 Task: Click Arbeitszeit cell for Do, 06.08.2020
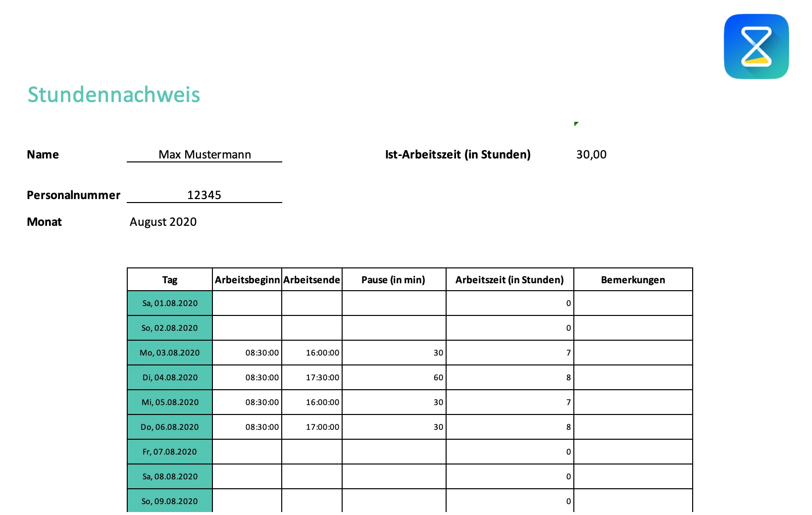(509, 427)
